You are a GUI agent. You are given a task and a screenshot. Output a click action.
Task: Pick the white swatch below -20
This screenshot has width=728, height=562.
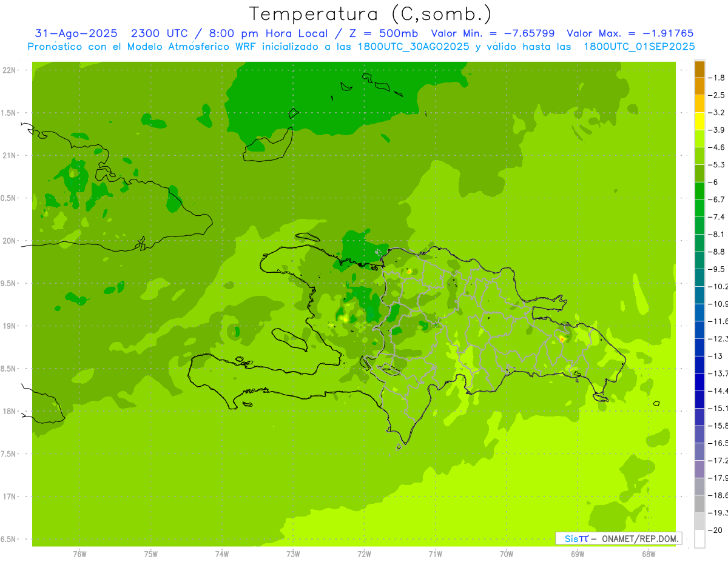coord(699,538)
